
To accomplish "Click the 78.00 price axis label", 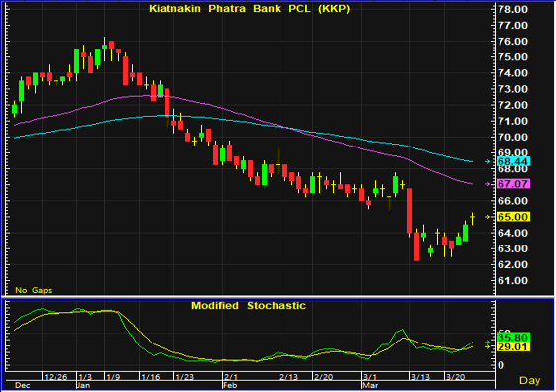I will coord(512,9).
